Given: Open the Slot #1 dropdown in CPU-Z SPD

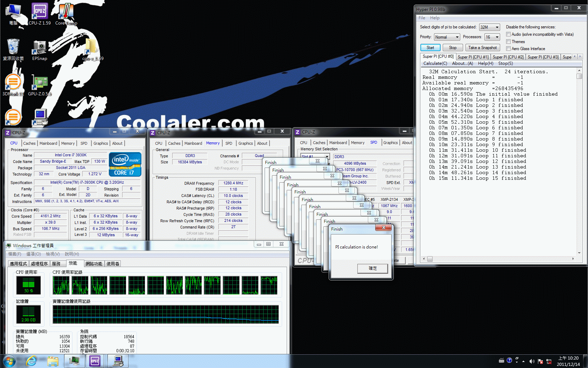Looking at the screenshot, I should point(315,157).
